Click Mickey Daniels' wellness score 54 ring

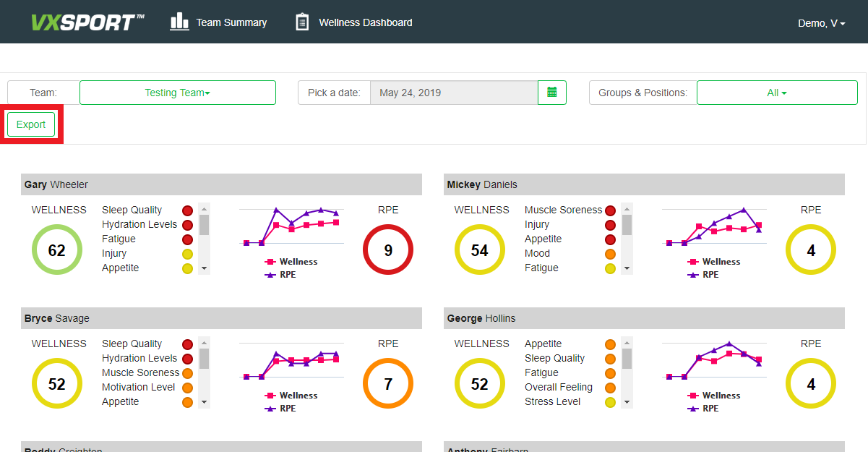480,250
